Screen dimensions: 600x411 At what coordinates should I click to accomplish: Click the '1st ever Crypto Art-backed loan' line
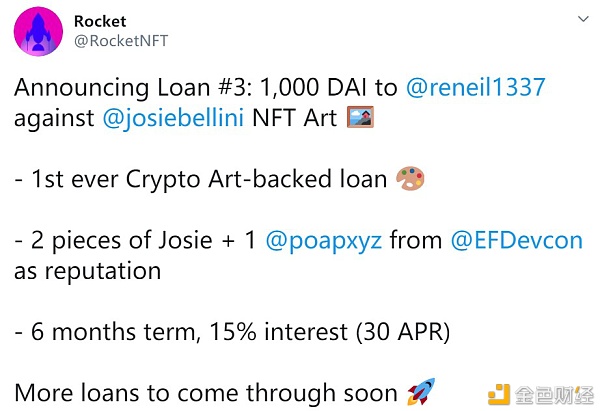(x=201, y=179)
